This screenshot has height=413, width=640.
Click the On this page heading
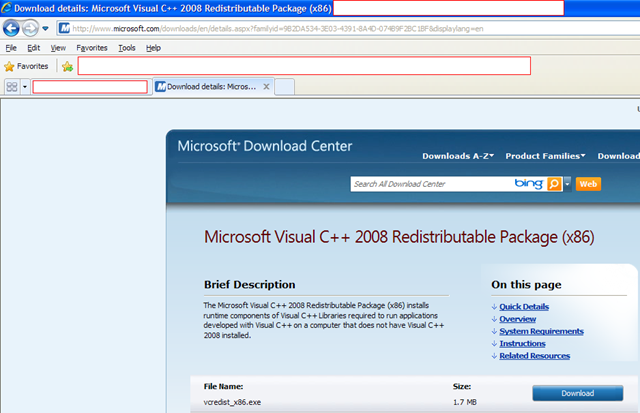tap(526, 284)
